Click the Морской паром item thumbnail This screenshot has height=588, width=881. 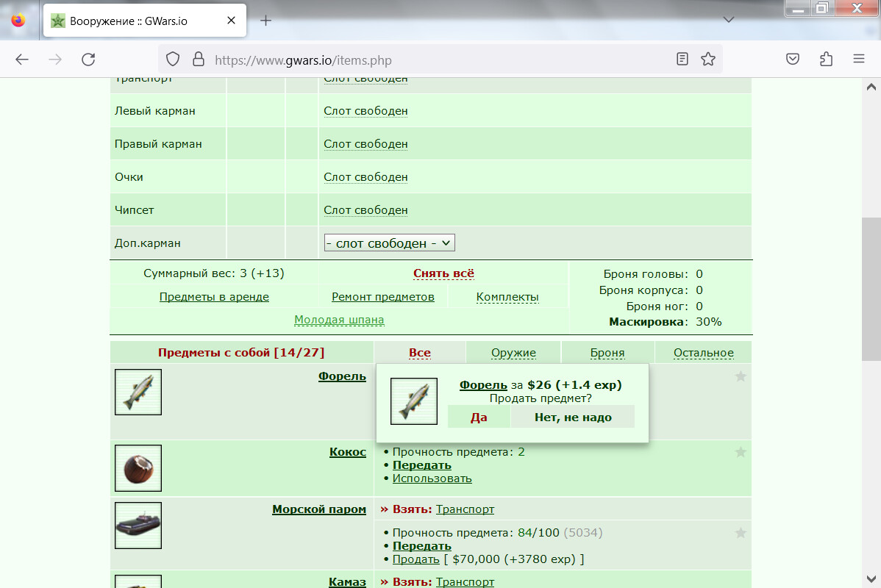[138, 525]
